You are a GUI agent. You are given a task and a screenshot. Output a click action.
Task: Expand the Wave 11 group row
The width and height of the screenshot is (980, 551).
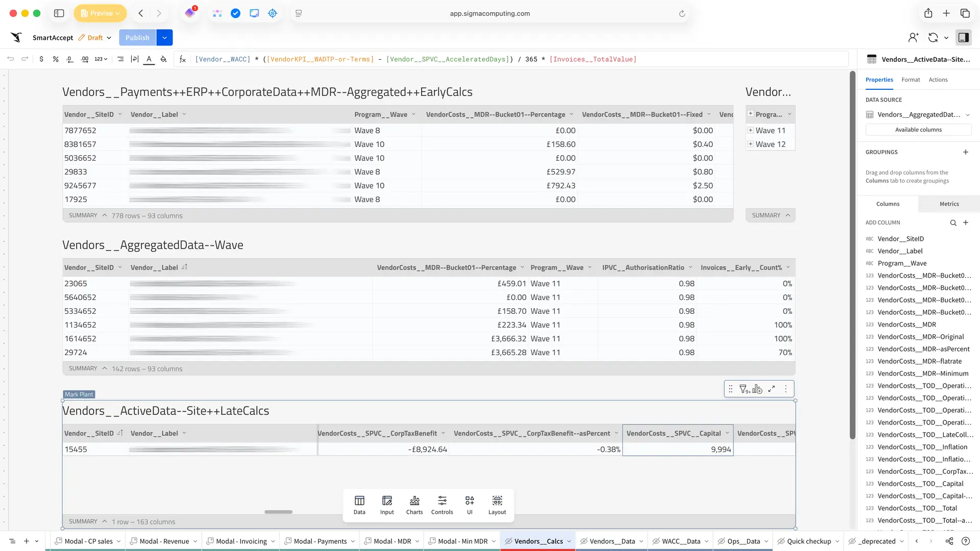pyautogui.click(x=751, y=131)
